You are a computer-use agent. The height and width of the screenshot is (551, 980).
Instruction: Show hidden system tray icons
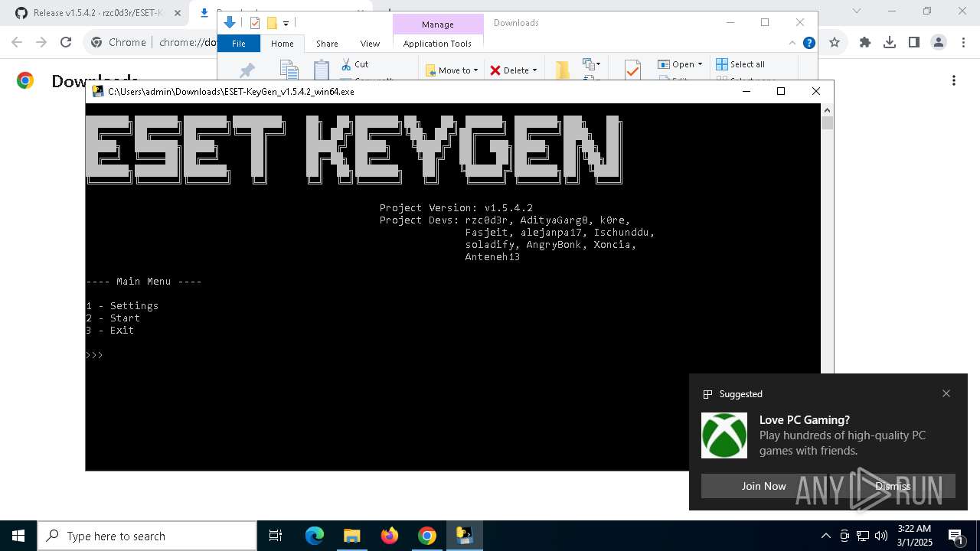point(825,536)
